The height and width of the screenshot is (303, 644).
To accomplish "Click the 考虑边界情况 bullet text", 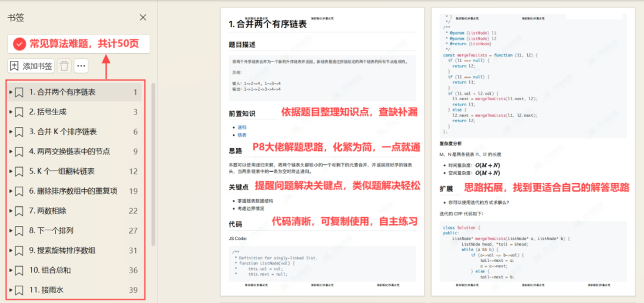I will (250, 209).
